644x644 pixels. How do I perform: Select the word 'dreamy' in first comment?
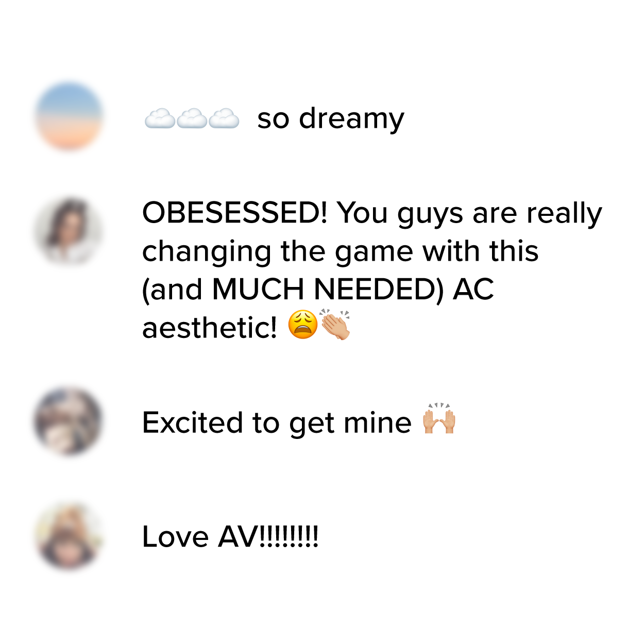[352, 119]
